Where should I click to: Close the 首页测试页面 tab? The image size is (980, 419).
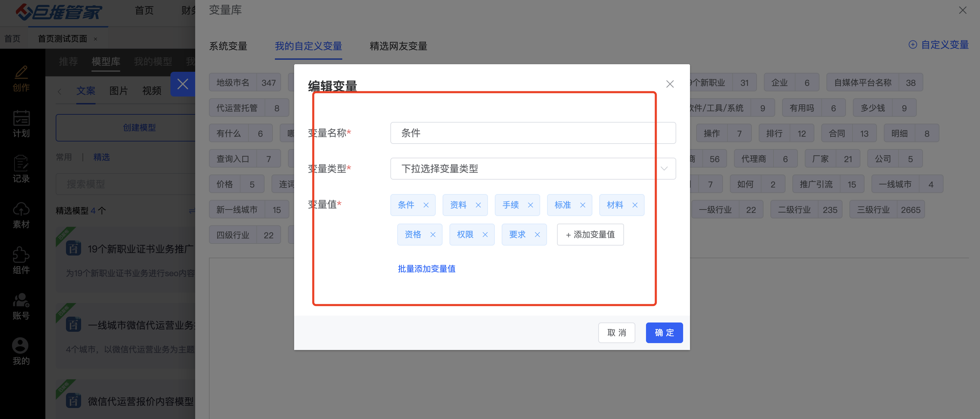(x=96, y=39)
